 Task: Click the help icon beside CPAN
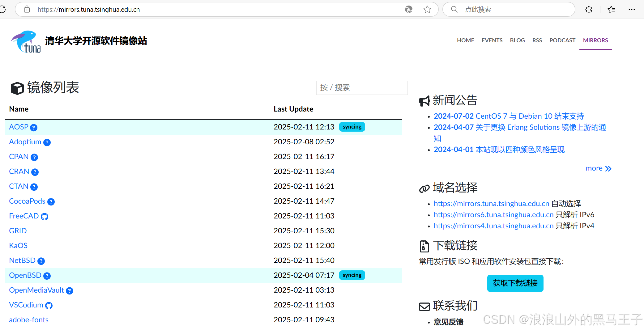[x=34, y=157]
